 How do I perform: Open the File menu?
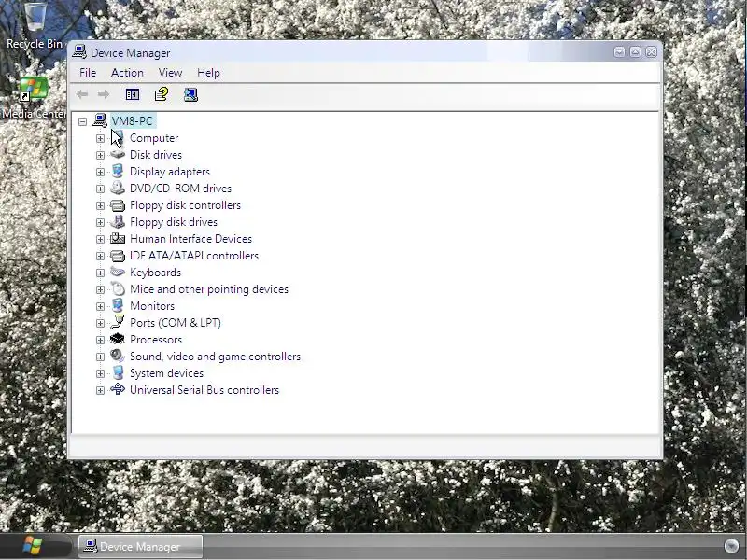pyautogui.click(x=88, y=73)
